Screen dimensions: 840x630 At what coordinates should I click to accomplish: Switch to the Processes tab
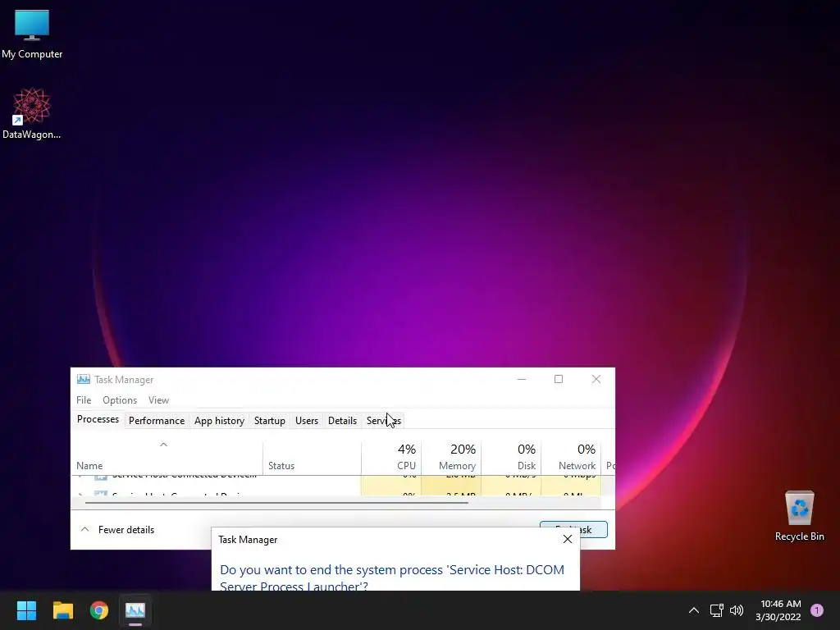[98, 419]
